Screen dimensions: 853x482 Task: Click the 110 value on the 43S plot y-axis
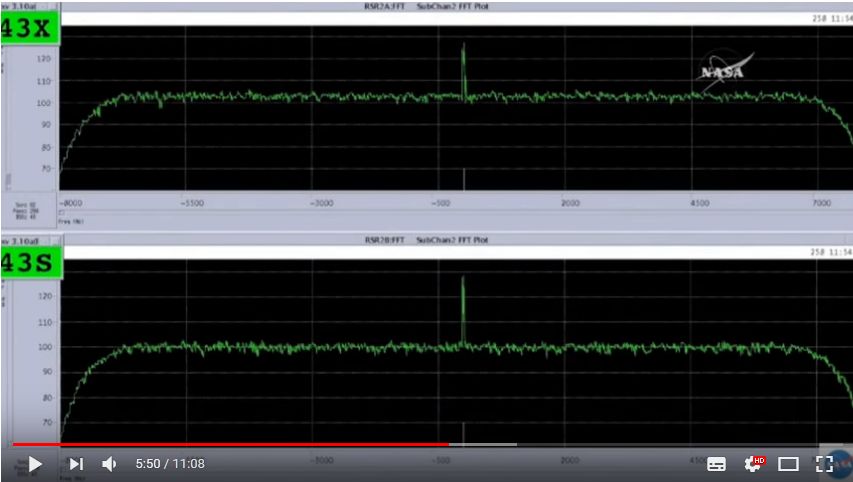(x=45, y=323)
